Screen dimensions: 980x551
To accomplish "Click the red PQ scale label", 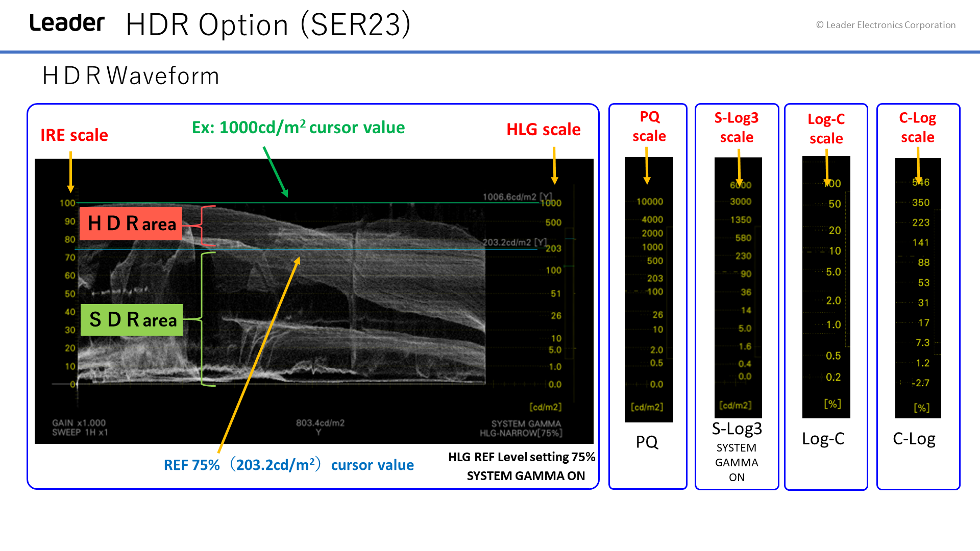I will [x=649, y=127].
